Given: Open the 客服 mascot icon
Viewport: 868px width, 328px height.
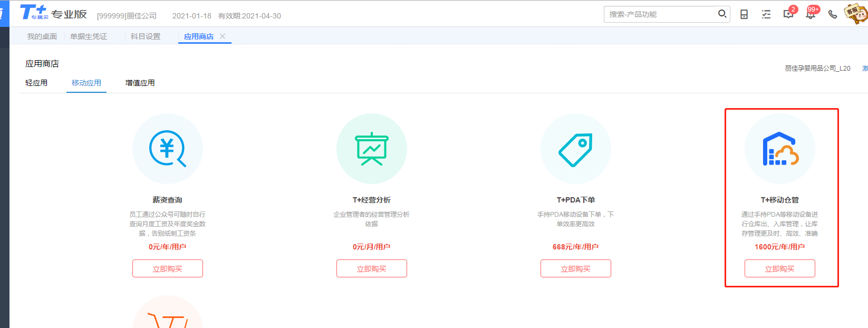Looking at the screenshot, I should [855, 13].
